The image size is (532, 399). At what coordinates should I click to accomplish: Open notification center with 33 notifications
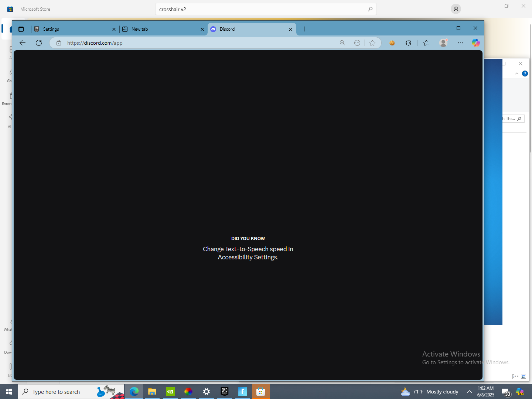[x=506, y=392]
